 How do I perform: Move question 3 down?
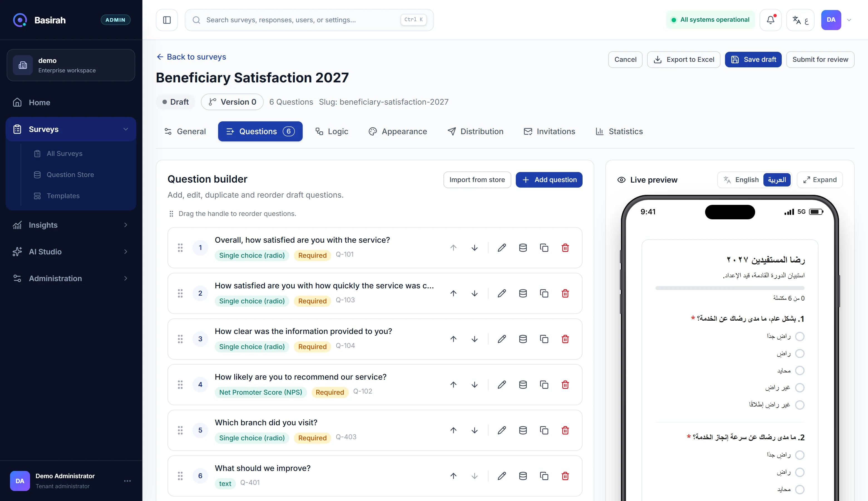[x=475, y=339]
